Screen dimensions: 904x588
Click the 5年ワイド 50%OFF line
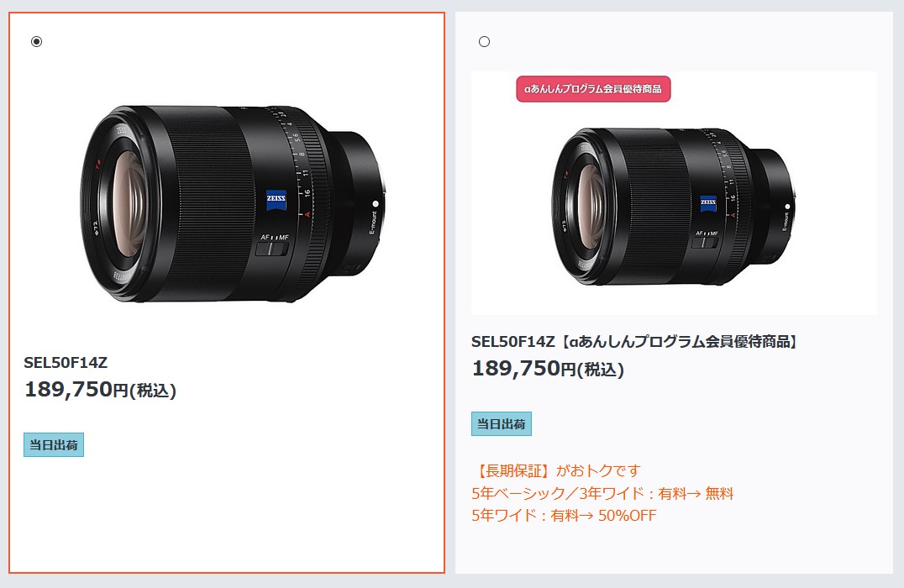[x=564, y=516]
